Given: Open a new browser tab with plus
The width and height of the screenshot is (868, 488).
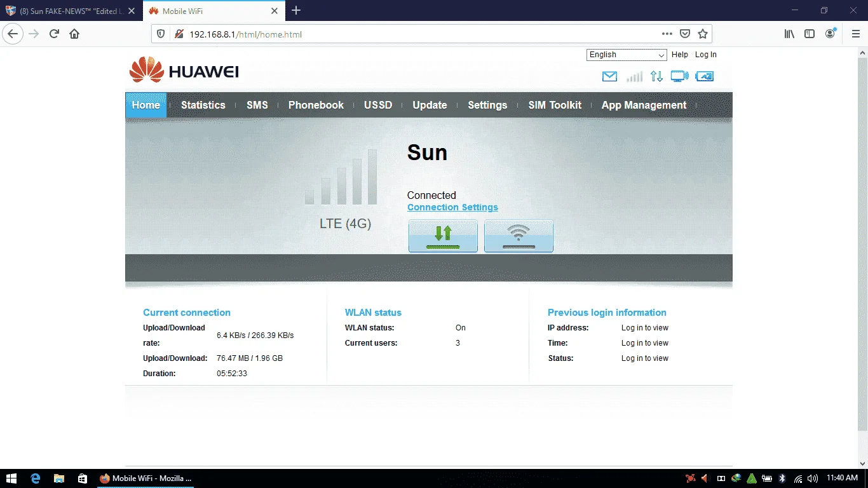Looking at the screenshot, I should point(296,11).
